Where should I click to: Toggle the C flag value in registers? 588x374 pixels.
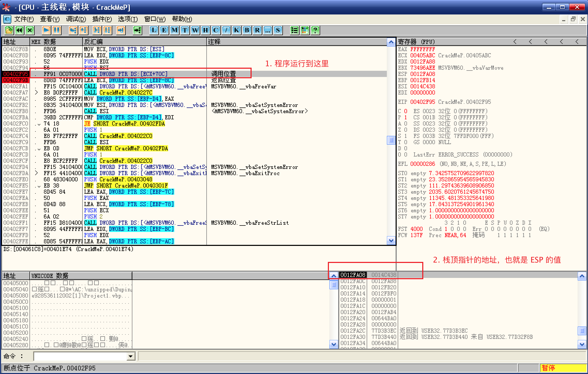pyautogui.click(x=405, y=111)
